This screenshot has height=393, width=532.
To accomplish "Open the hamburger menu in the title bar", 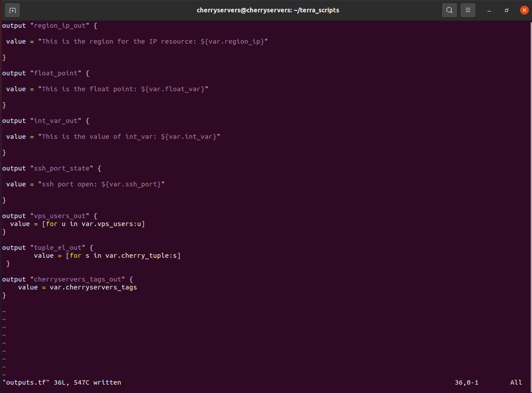I will pos(468,10).
